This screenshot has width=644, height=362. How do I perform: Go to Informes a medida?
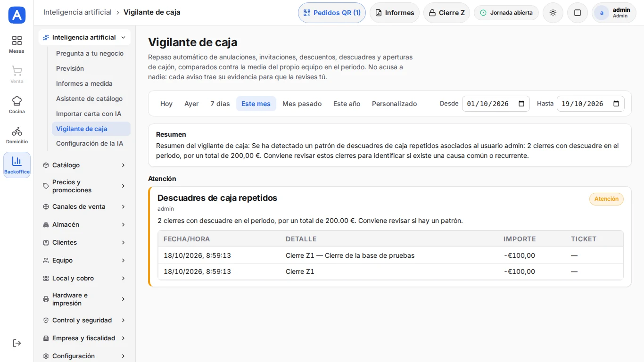point(91,83)
